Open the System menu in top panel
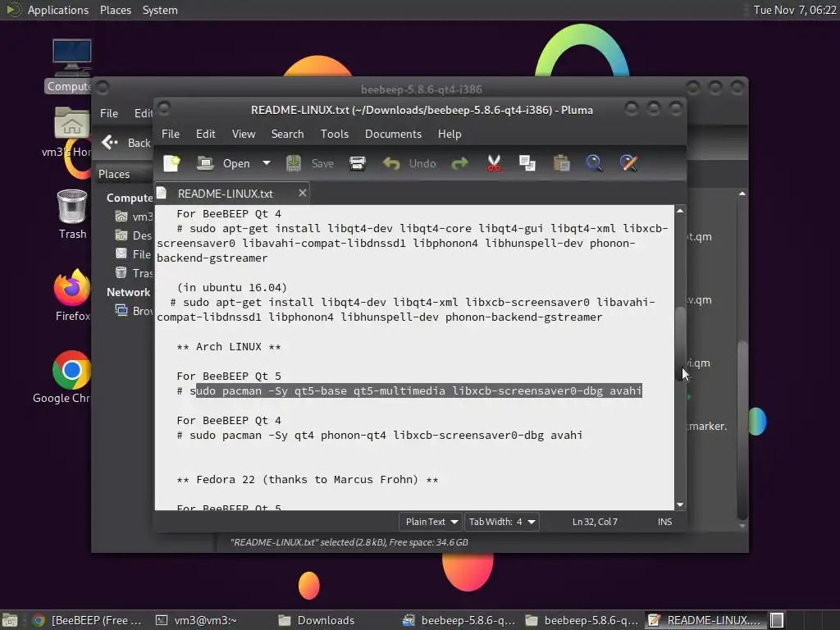 160,10
